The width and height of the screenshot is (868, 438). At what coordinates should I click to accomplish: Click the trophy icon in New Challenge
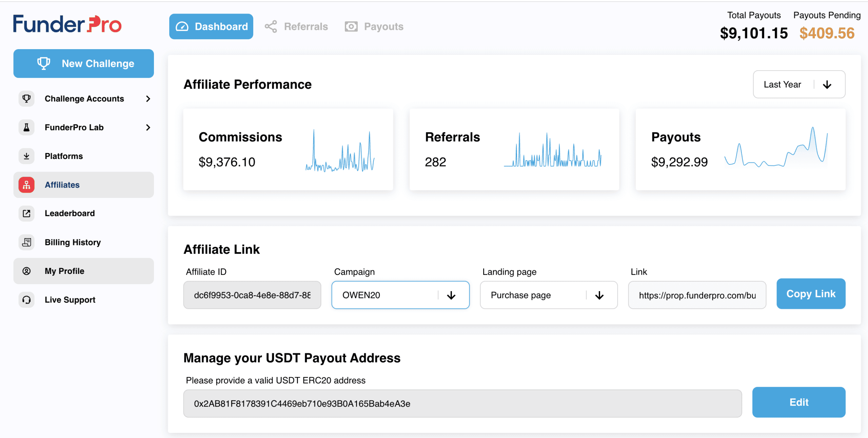coord(44,63)
